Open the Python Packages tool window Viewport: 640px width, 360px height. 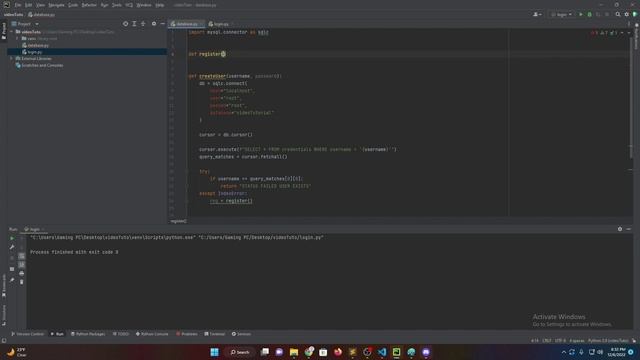88,334
